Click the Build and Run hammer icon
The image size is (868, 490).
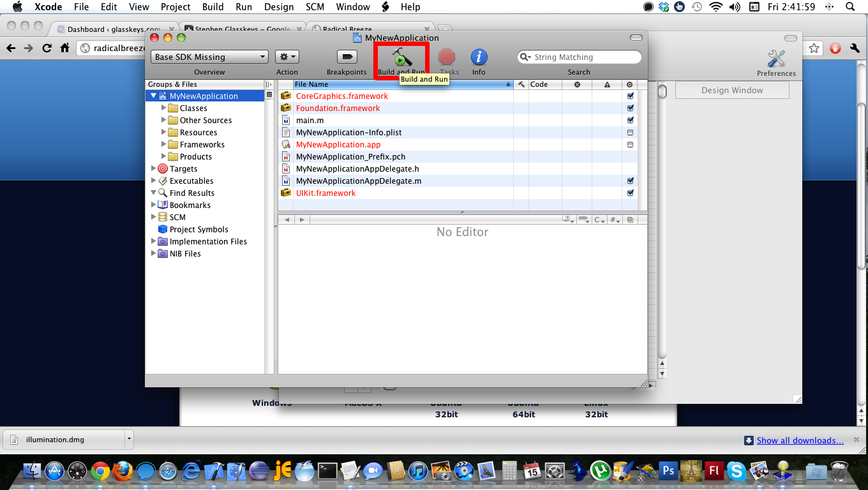[x=401, y=57]
